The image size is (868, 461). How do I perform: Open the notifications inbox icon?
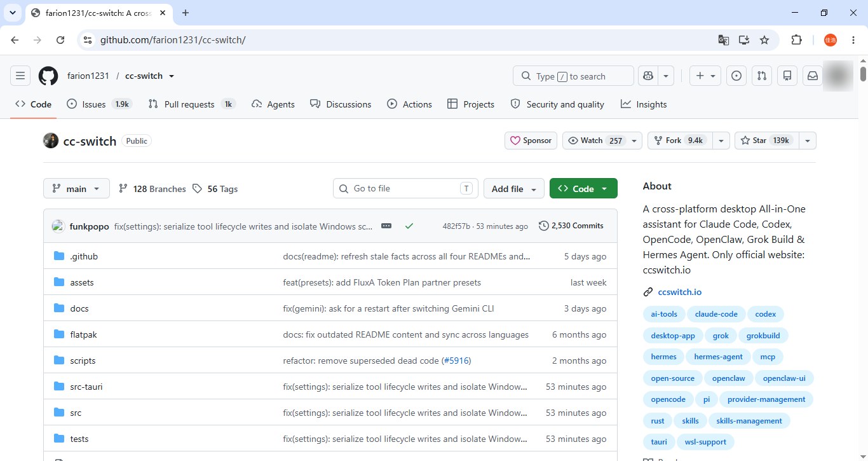[813, 76]
